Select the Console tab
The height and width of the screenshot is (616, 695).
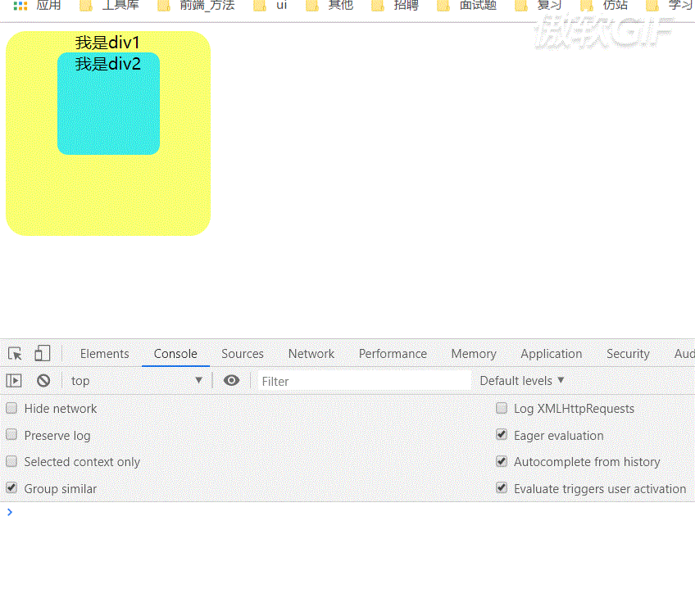click(175, 354)
